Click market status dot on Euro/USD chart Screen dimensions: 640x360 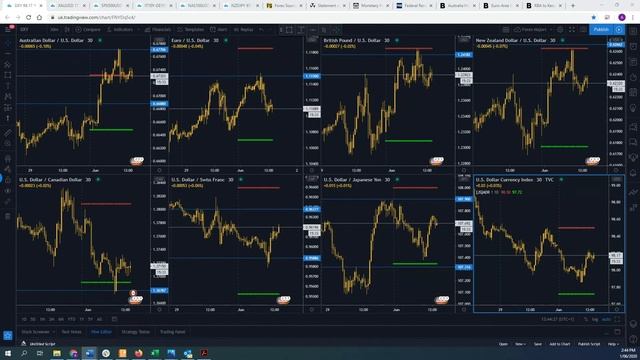click(226, 40)
